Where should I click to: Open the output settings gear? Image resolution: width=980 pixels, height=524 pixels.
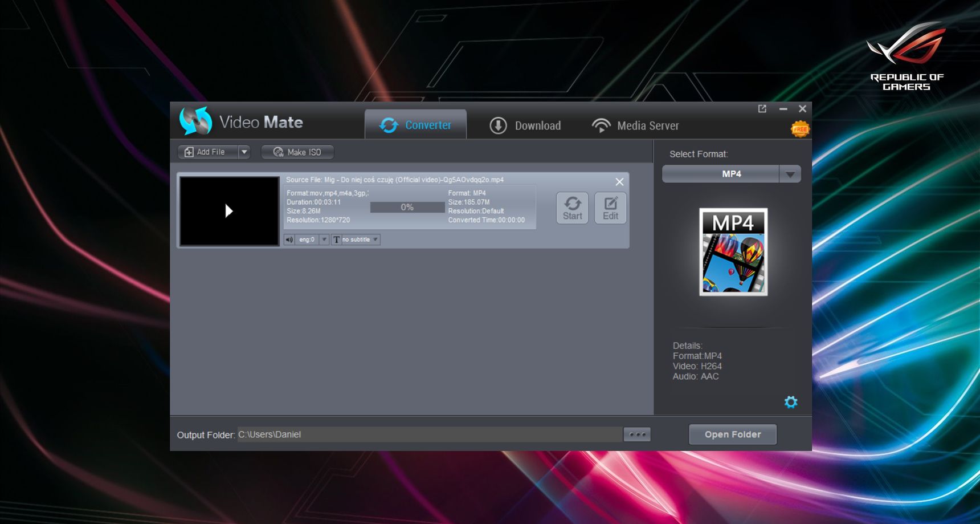[x=791, y=402]
